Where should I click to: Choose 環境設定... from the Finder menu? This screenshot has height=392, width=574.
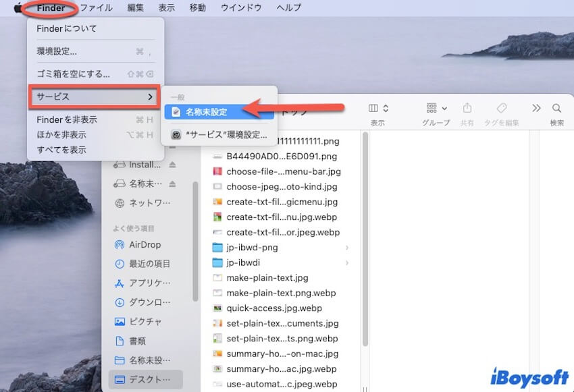coord(57,51)
